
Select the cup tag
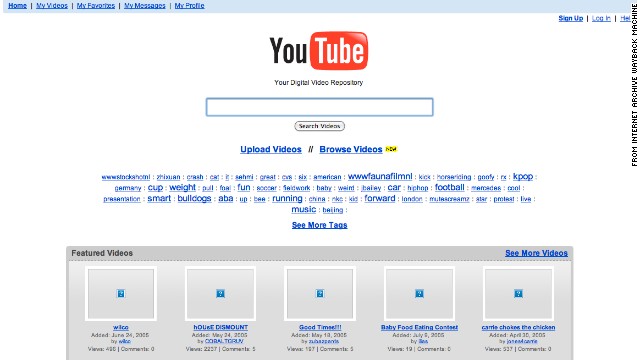point(155,187)
